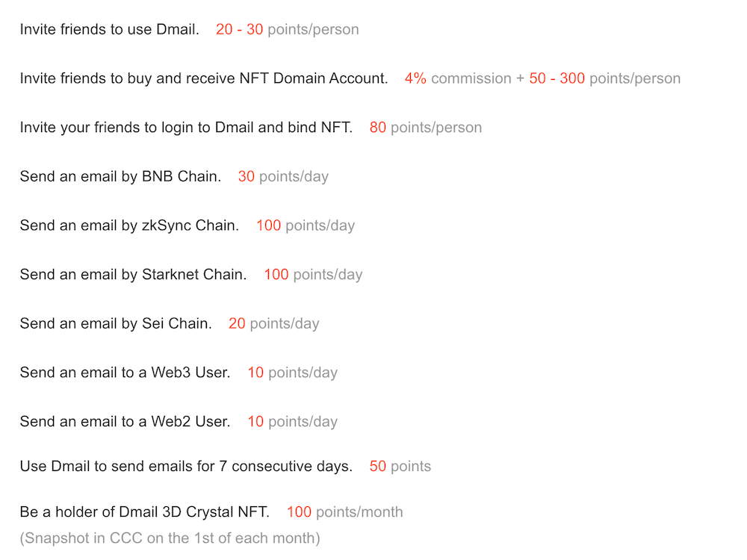This screenshot has width=747, height=560.
Task: Select the "20 - 30 points/person" reward value
Action: click(x=287, y=30)
